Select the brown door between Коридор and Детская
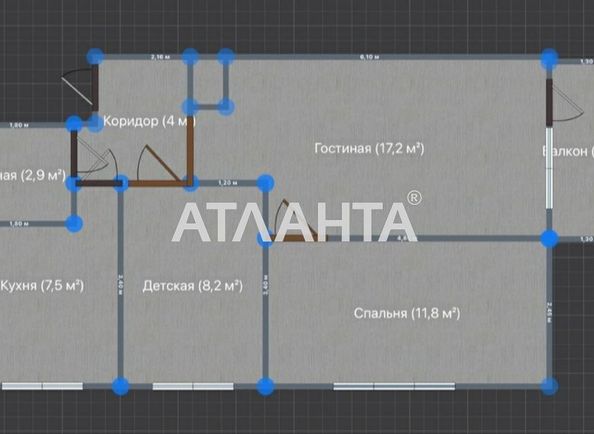594x434 pixels. pos(159,166)
